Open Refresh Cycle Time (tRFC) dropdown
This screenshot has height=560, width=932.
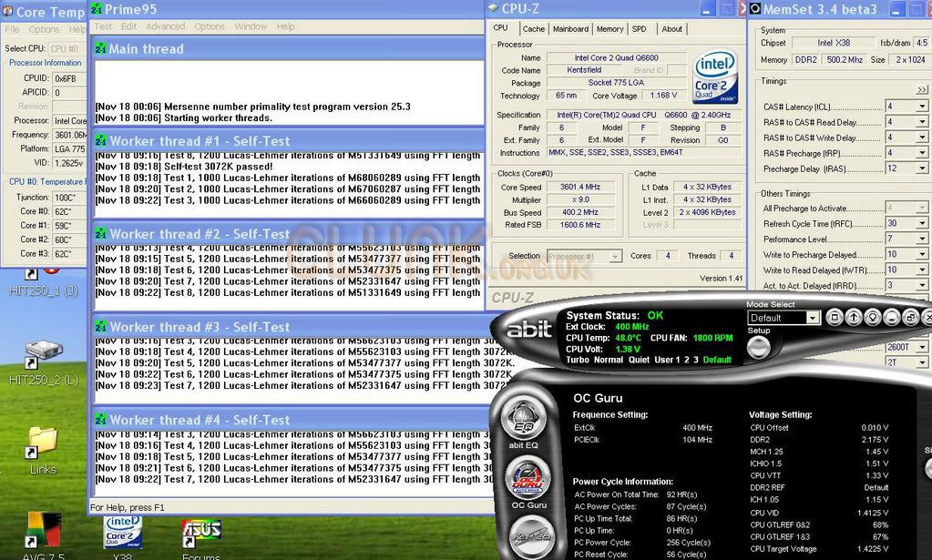click(922, 223)
